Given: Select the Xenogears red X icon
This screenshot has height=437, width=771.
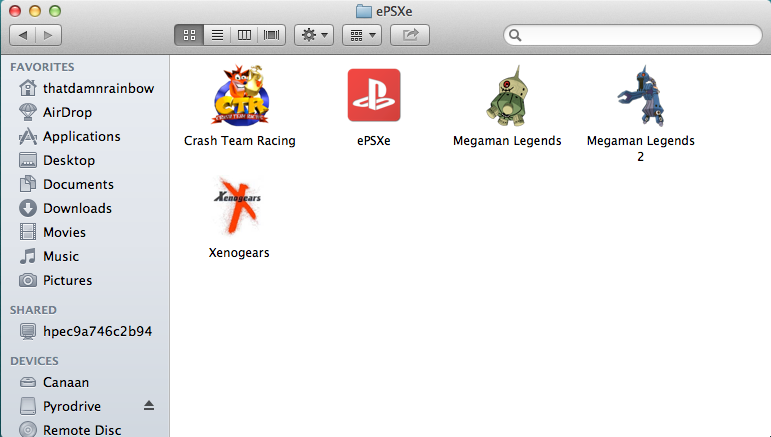Looking at the screenshot, I should [x=238, y=206].
